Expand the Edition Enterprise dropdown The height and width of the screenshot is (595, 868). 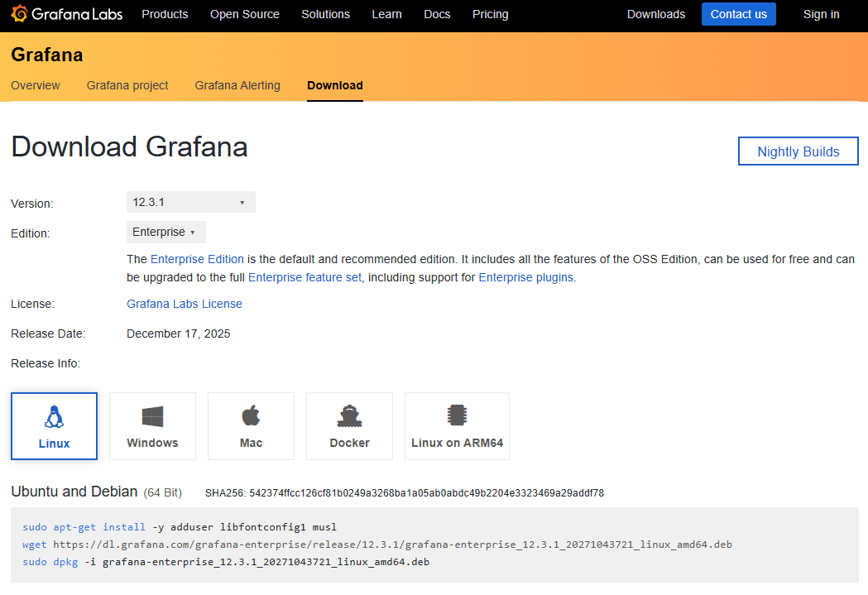coord(165,233)
